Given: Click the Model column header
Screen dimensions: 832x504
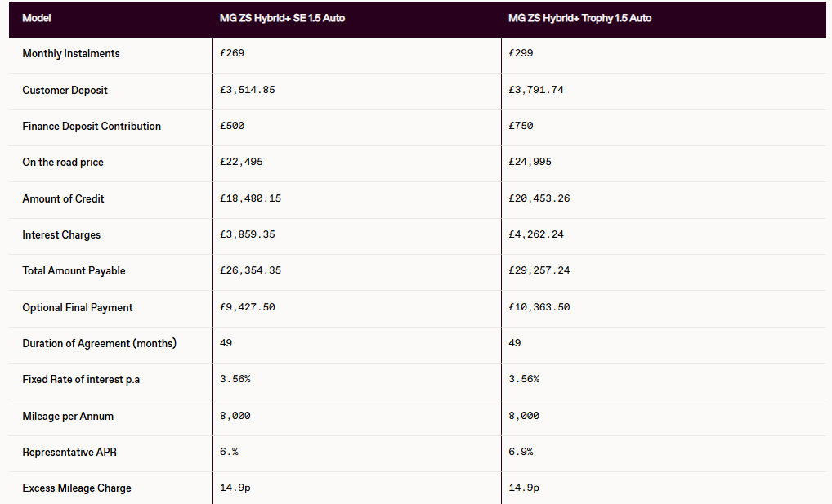Looking at the screenshot, I should click(x=37, y=18).
